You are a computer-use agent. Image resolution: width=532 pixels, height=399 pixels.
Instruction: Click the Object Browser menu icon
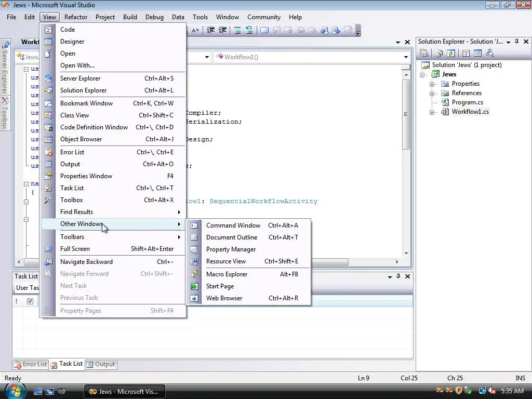(x=48, y=139)
